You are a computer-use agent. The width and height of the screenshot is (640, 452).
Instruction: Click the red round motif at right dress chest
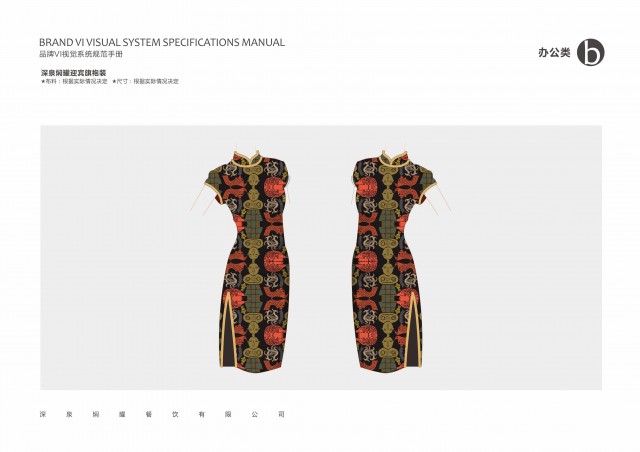pyautogui.click(x=367, y=189)
